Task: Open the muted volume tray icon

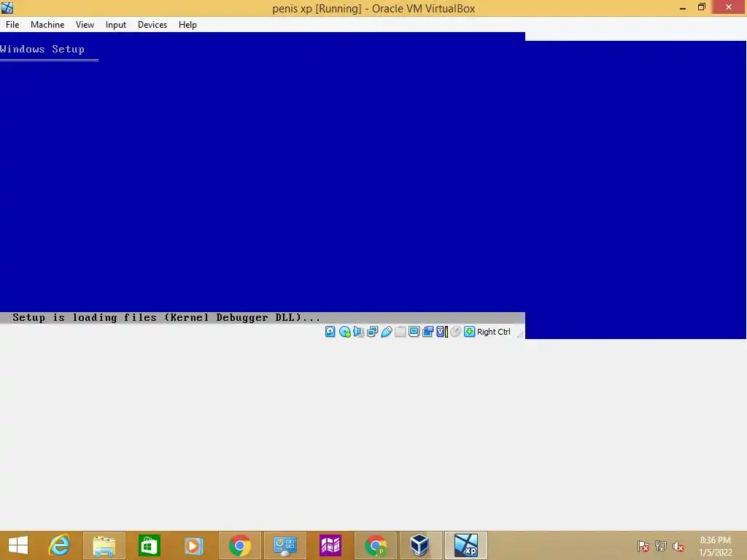Action: (678, 546)
